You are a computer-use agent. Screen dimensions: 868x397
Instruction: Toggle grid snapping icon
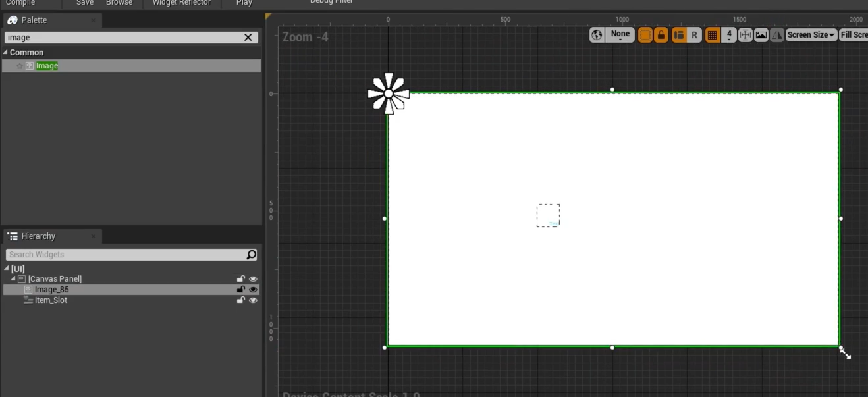pyautogui.click(x=713, y=35)
